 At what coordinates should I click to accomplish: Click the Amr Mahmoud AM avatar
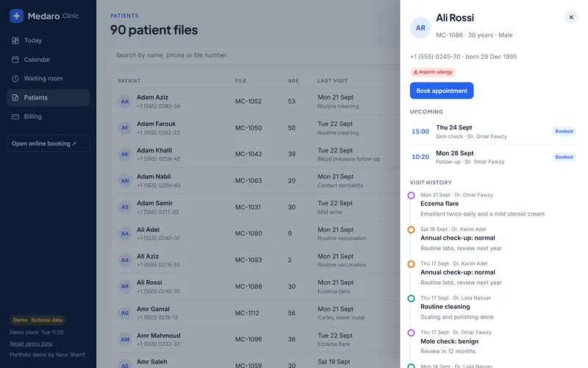pos(125,339)
